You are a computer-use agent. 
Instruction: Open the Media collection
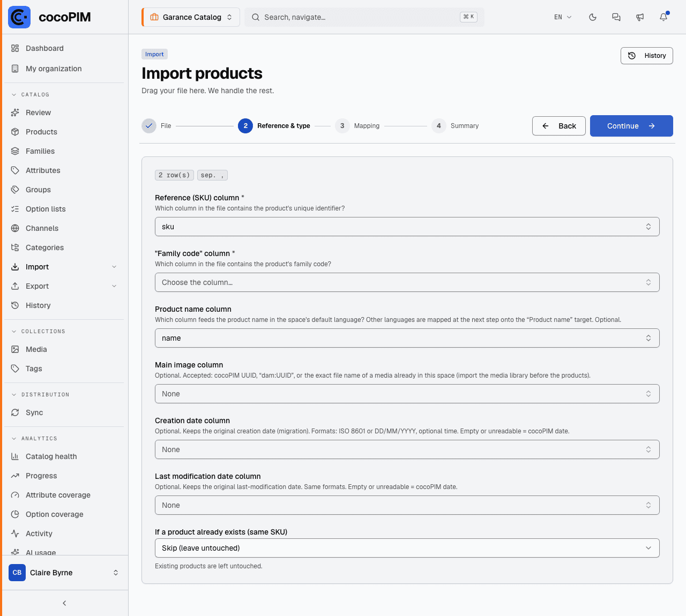click(x=64, y=349)
